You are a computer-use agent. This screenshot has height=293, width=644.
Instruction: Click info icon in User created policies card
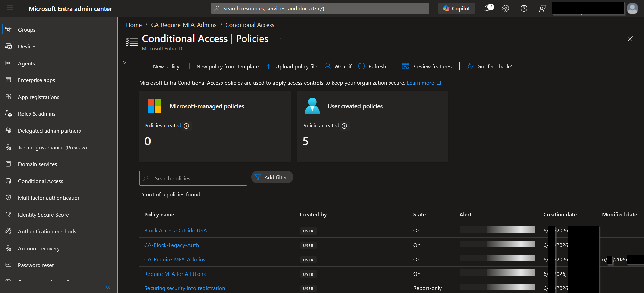point(344,126)
